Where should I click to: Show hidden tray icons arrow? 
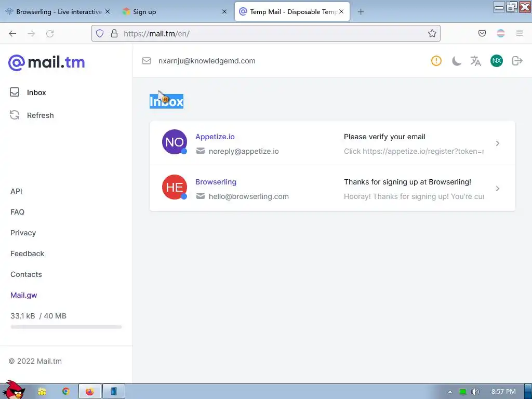[450, 392]
